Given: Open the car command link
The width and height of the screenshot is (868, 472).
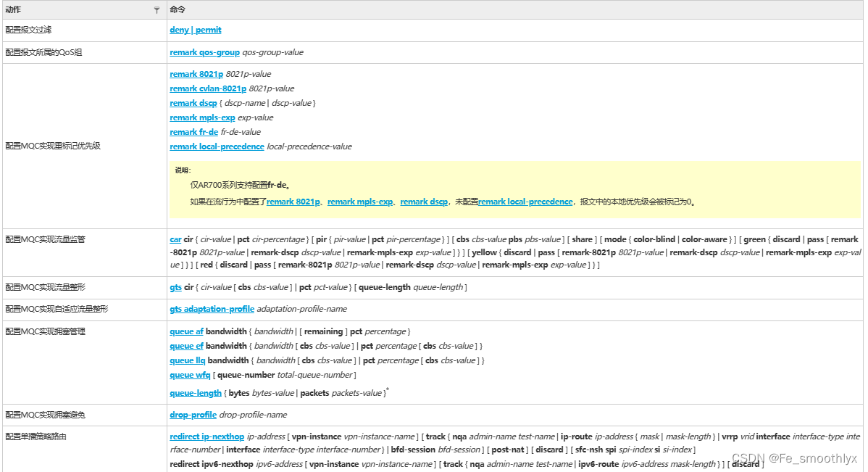Looking at the screenshot, I should 175,239.
